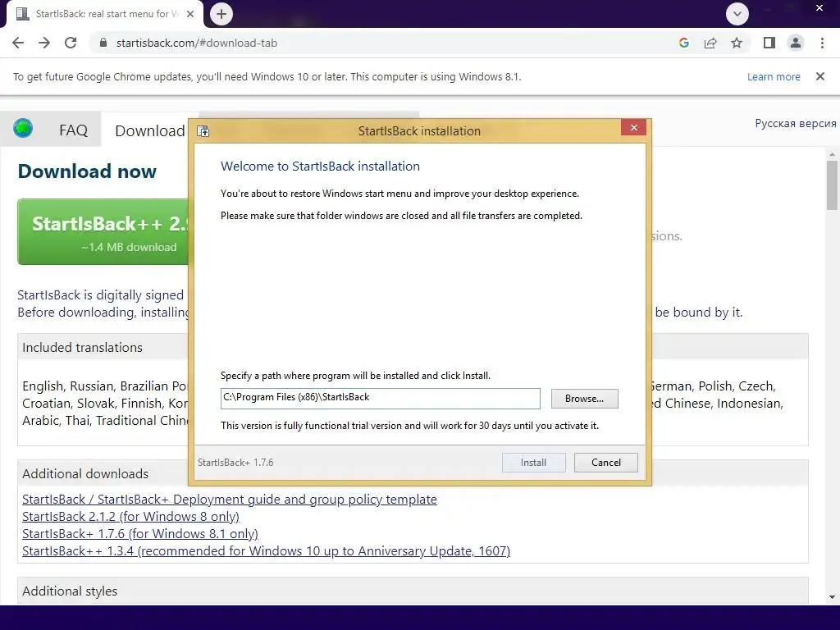840x630 pixels.
Task: Open StartIsBack+ 1.7.6 for Windows 8.1 link
Action: 139,533
